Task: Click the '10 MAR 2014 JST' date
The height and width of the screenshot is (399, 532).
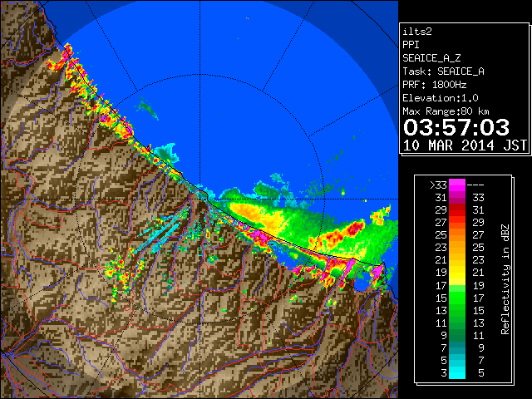Action: click(x=465, y=145)
